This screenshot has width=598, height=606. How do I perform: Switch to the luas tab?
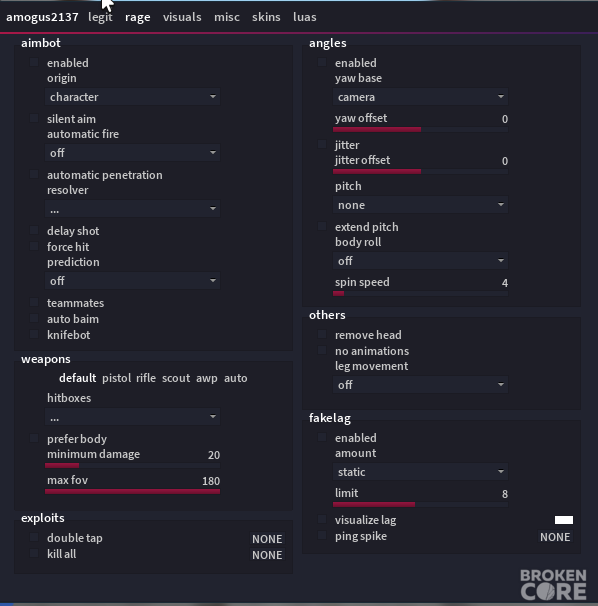coord(305,17)
